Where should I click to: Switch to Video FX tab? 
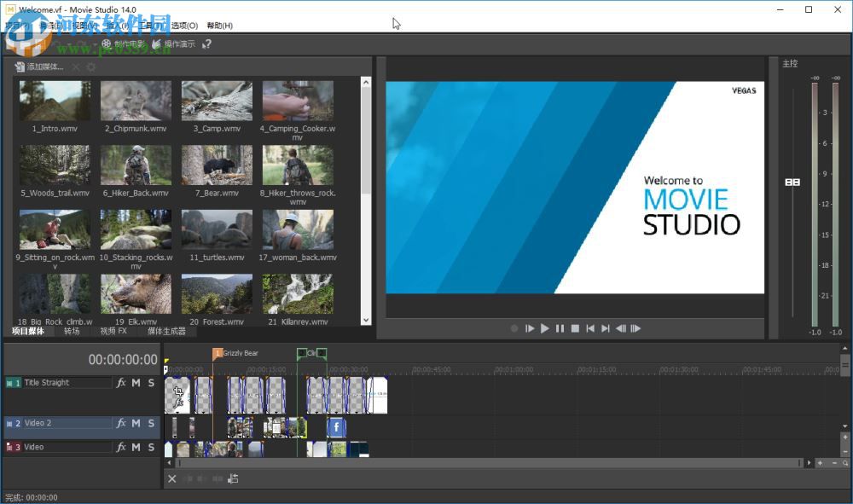113,331
